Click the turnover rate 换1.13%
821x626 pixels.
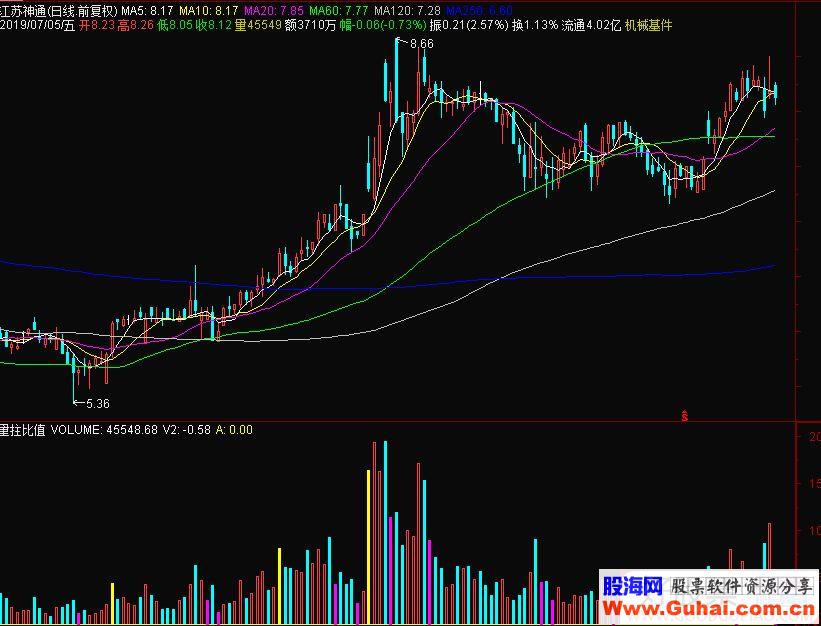(535, 25)
